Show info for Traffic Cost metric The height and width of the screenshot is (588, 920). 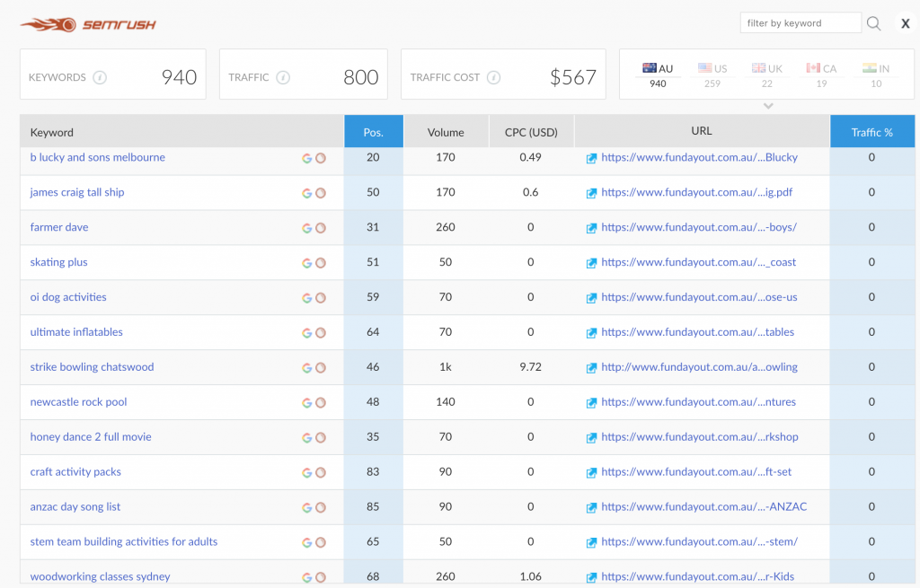pyautogui.click(x=493, y=77)
